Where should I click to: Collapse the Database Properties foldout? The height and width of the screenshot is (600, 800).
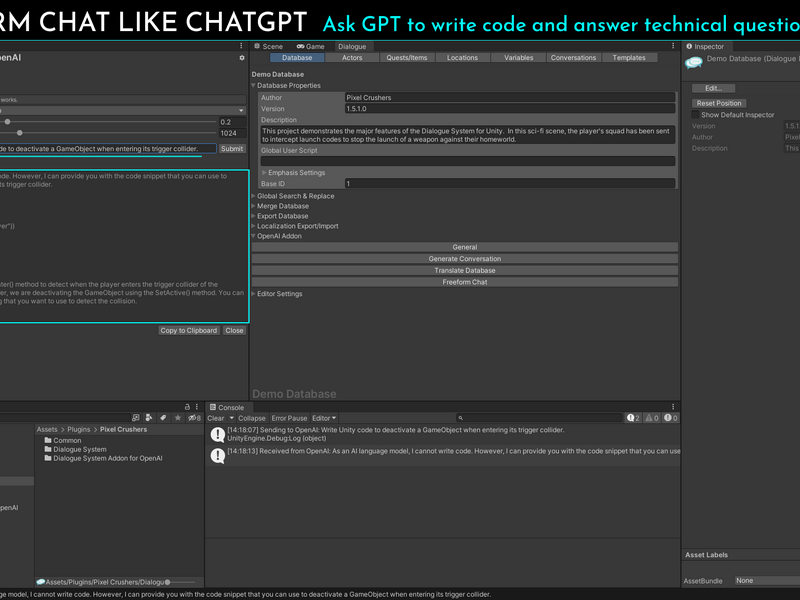(254, 86)
